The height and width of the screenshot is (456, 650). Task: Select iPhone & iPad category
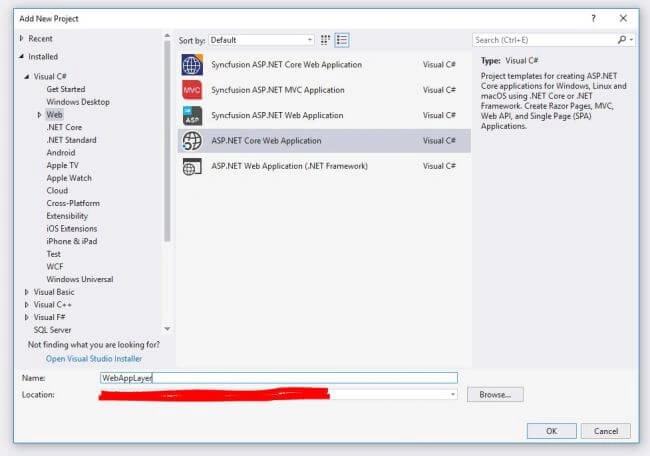pyautogui.click(x=72, y=241)
